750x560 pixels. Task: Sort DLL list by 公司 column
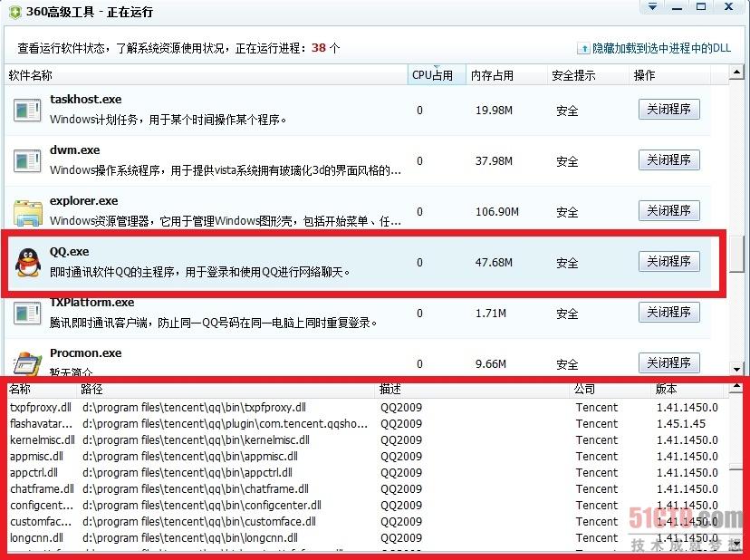pos(611,389)
